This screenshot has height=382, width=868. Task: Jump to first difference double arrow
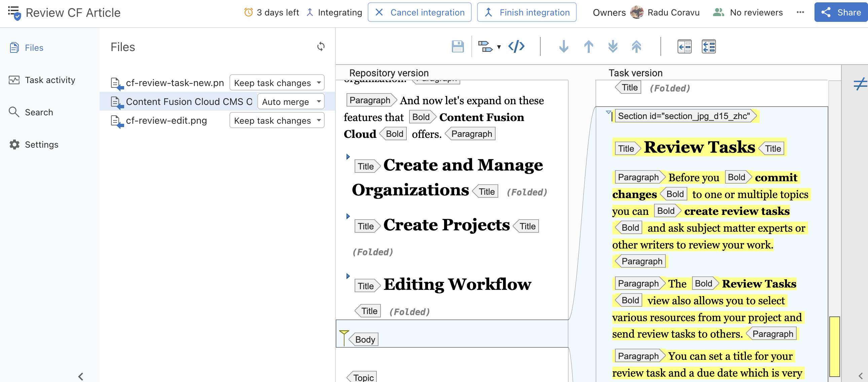636,46
